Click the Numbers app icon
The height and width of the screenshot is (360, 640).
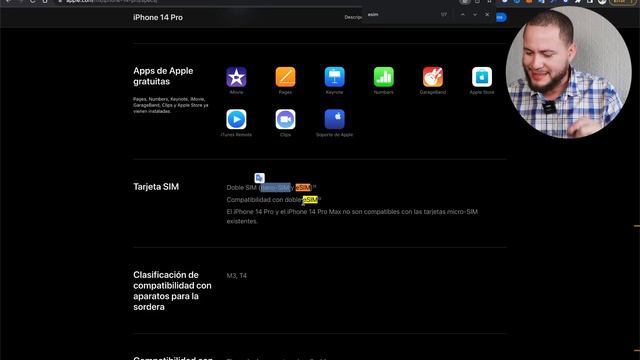(x=384, y=77)
